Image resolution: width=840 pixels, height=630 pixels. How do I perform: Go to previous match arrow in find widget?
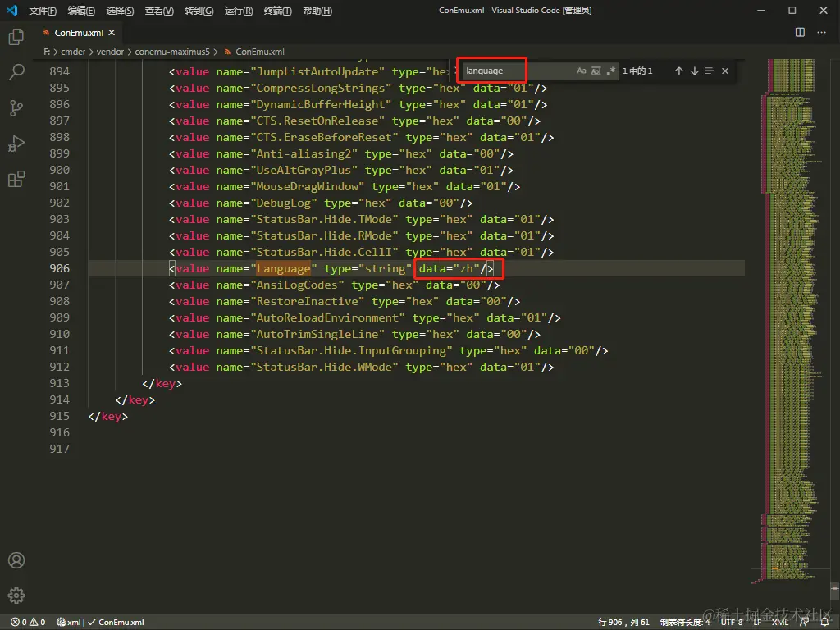678,71
